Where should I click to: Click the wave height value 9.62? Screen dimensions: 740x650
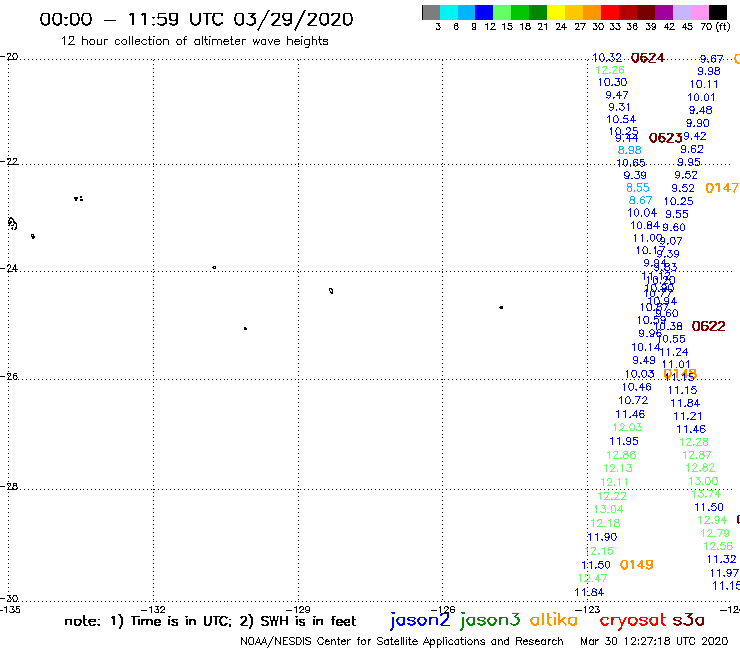pyautogui.click(x=692, y=149)
